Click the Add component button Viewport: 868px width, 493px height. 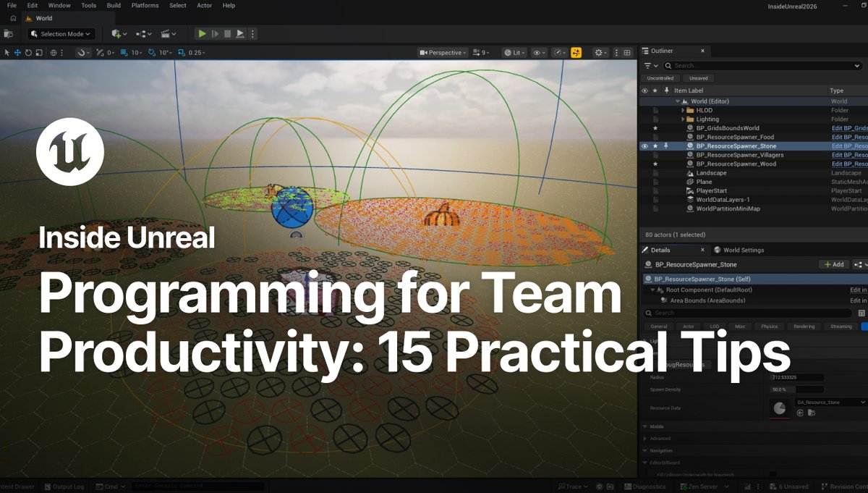(x=834, y=264)
